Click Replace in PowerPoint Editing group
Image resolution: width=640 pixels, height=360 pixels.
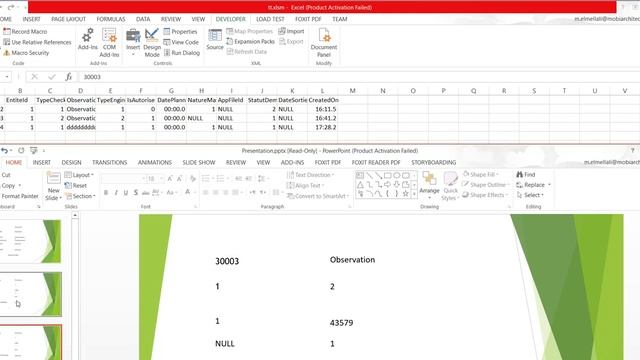(x=533, y=185)
